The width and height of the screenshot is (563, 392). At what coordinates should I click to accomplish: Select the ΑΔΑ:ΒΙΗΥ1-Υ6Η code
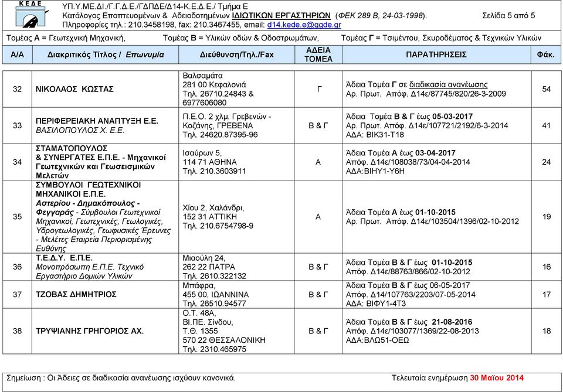pos(375,172)
